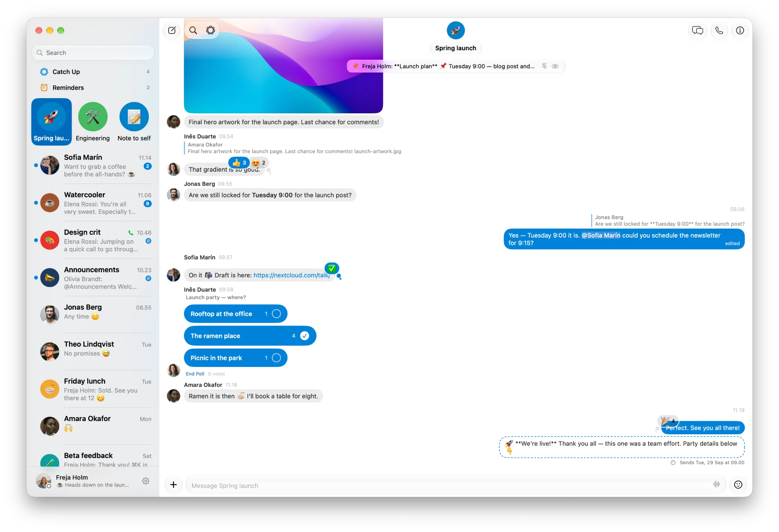Click the Reminders alarm clock icon
The width and height of the screenshot is (779, 532).
(x=44, y=88)
